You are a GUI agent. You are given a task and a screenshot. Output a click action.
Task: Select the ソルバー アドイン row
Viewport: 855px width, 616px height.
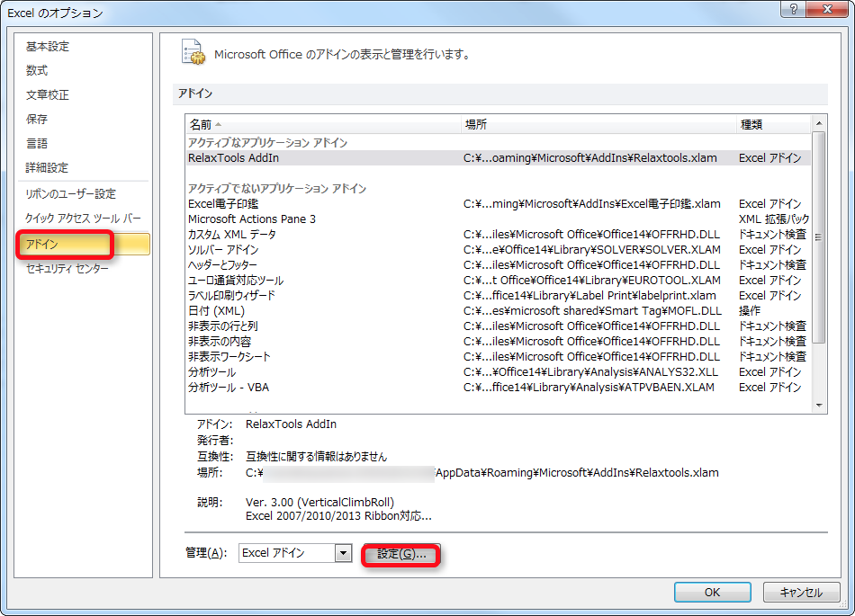click(498, 249)
